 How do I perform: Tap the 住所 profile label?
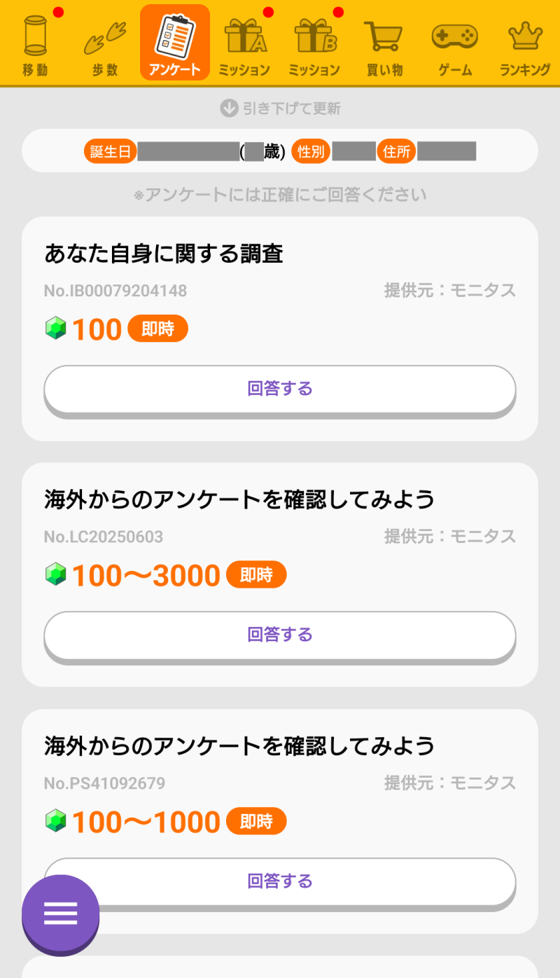(x=396, y=151)
